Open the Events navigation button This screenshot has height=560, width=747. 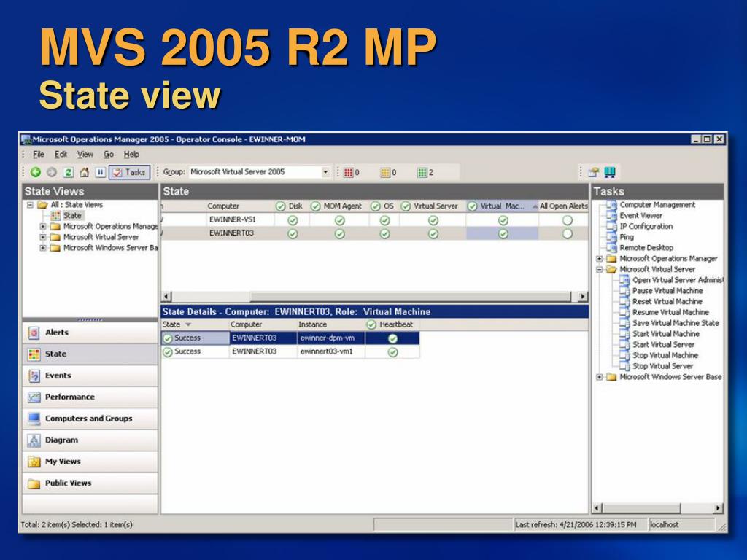coord(90,376)
